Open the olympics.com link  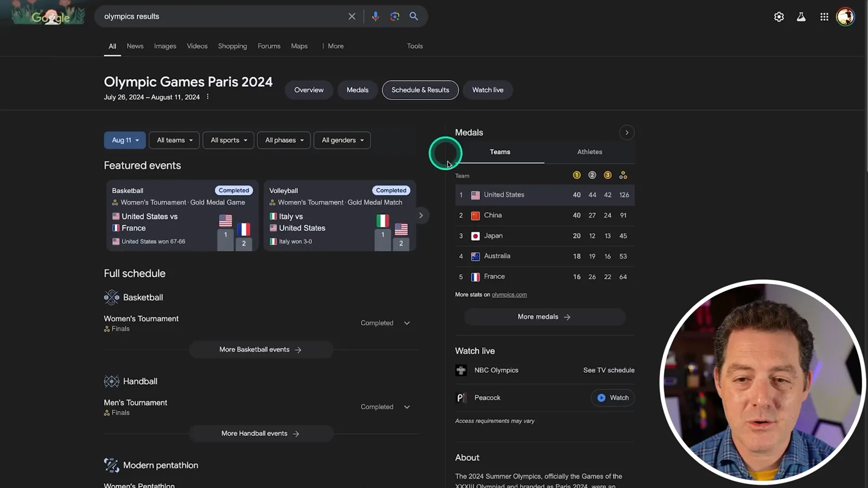pyautogui.click(x=509, y=295)
